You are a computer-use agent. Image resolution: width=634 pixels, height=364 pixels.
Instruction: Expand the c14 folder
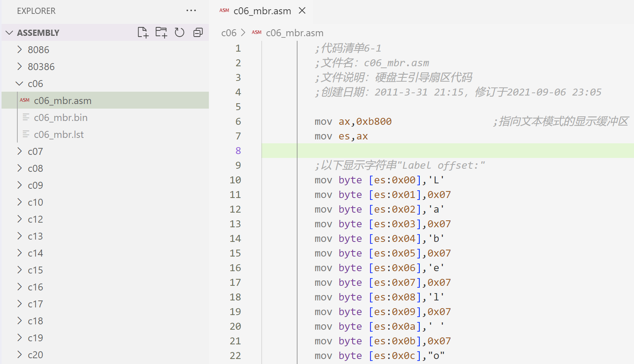point(105,253)
